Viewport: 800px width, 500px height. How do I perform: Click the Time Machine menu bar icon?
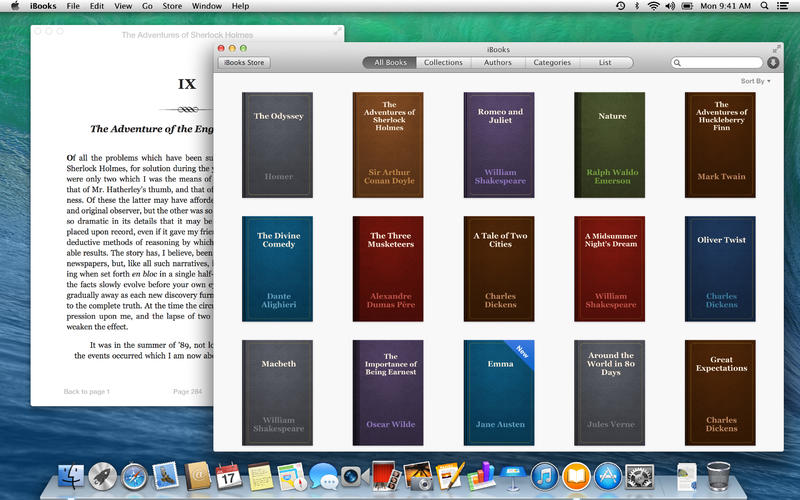coord(620,6)
